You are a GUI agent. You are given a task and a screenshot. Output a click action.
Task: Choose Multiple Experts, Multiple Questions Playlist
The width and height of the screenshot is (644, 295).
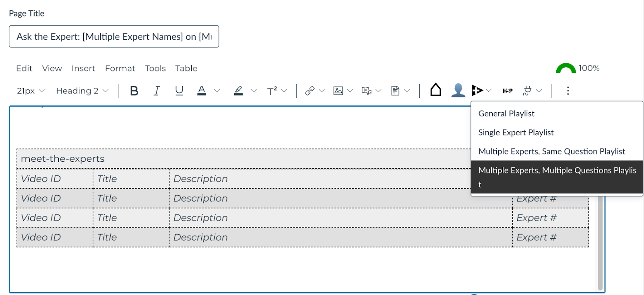(557, 177)
